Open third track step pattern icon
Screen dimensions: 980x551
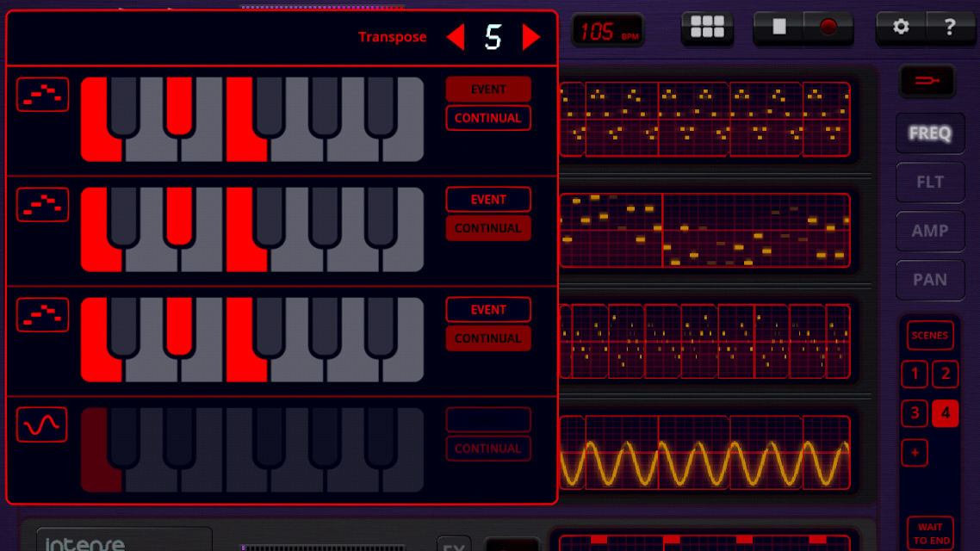(x=42, y=315)
